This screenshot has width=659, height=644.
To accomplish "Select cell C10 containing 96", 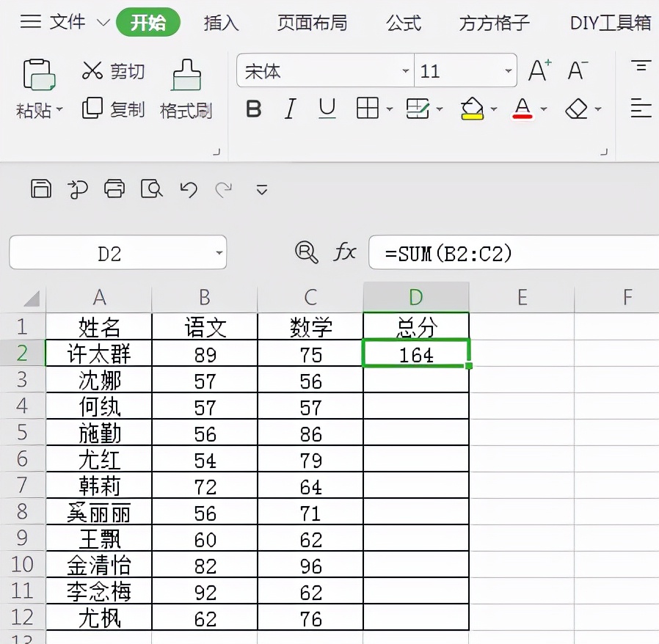I will tap(310, 565).
